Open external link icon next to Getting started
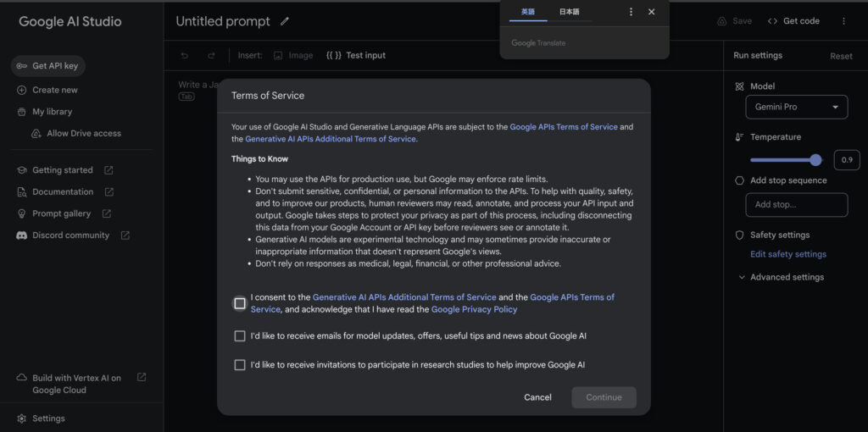Viewport: 868px width, 432px height. 109,170
